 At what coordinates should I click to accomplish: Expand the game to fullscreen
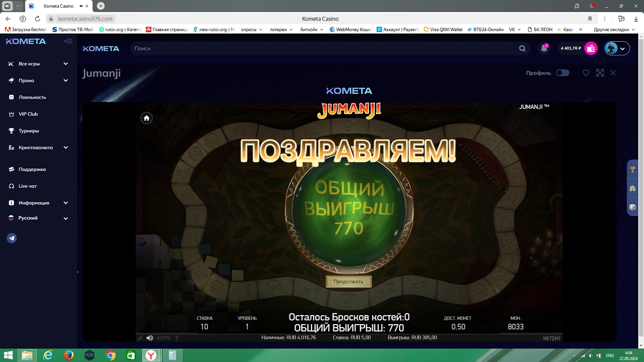point(600,73)
